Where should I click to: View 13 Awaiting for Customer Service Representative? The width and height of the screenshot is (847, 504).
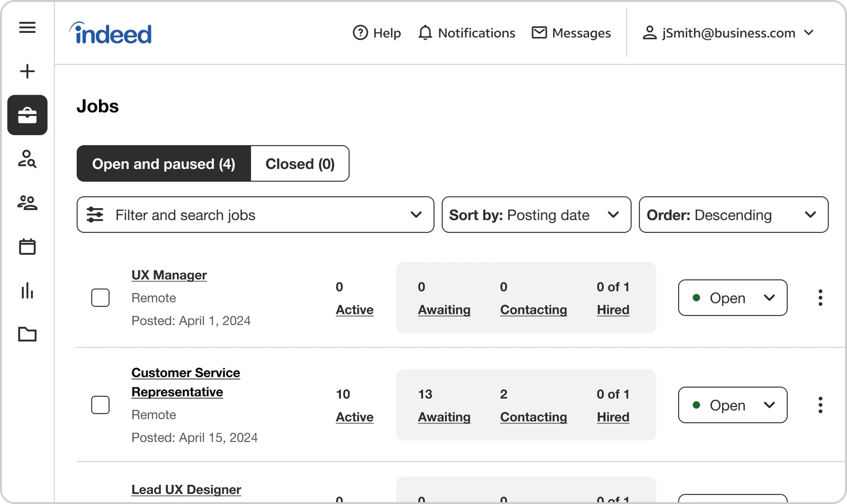pyautogui.click(x=444, y=417)
